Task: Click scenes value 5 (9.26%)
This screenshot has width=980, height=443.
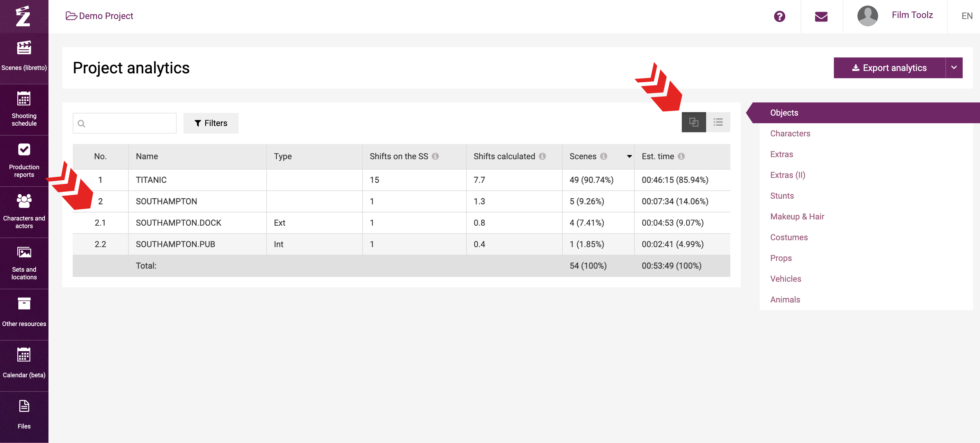Action: (587, 201)
